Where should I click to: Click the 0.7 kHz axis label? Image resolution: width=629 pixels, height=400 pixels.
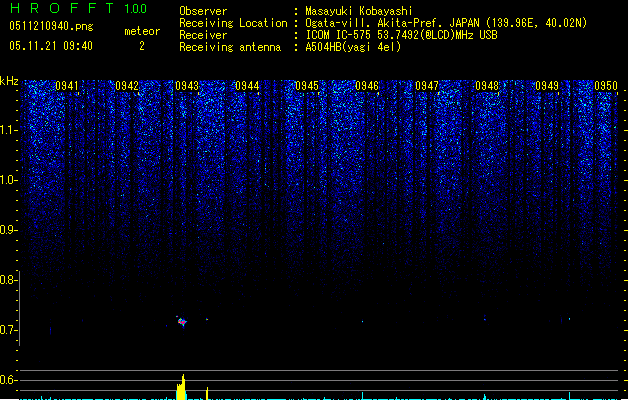(8, 330)
